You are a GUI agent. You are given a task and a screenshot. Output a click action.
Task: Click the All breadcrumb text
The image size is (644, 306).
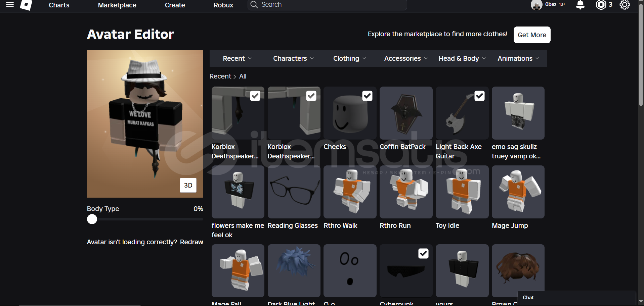coord(243,76)
